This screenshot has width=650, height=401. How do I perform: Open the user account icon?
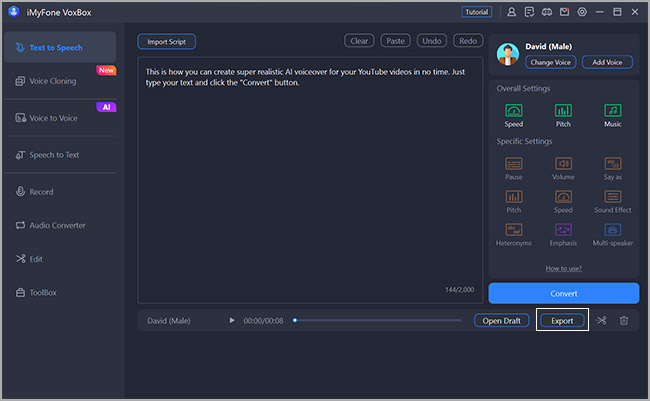[512, 12]
